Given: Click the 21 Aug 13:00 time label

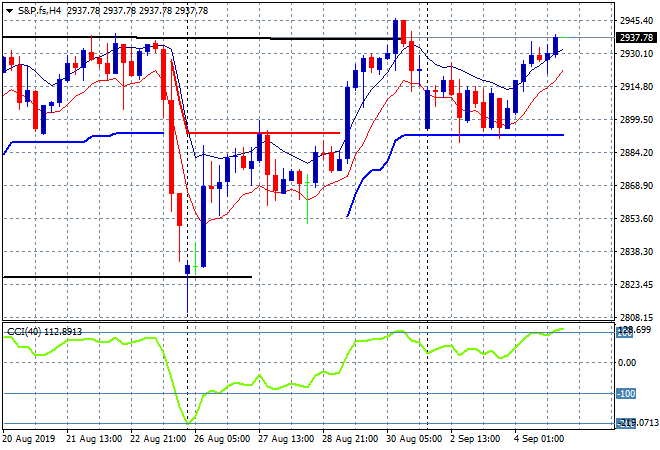Looking at the screenshot, I should [x=94, y=439].
